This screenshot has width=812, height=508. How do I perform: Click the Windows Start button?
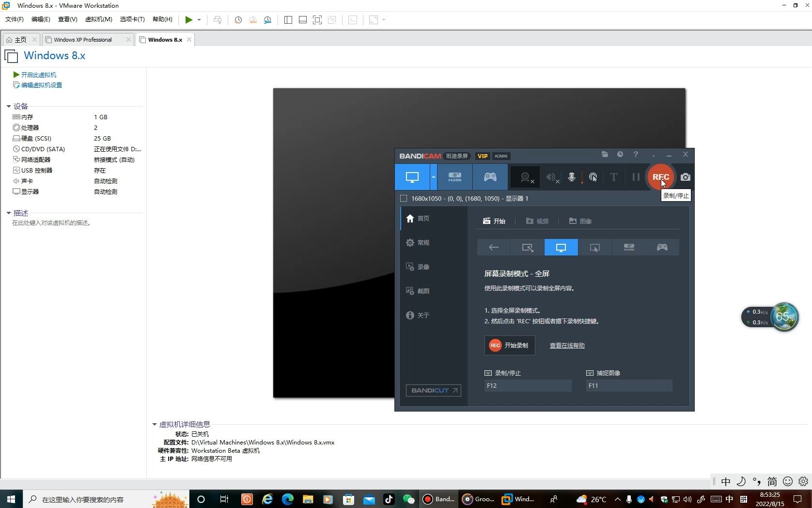click(11, 499)
